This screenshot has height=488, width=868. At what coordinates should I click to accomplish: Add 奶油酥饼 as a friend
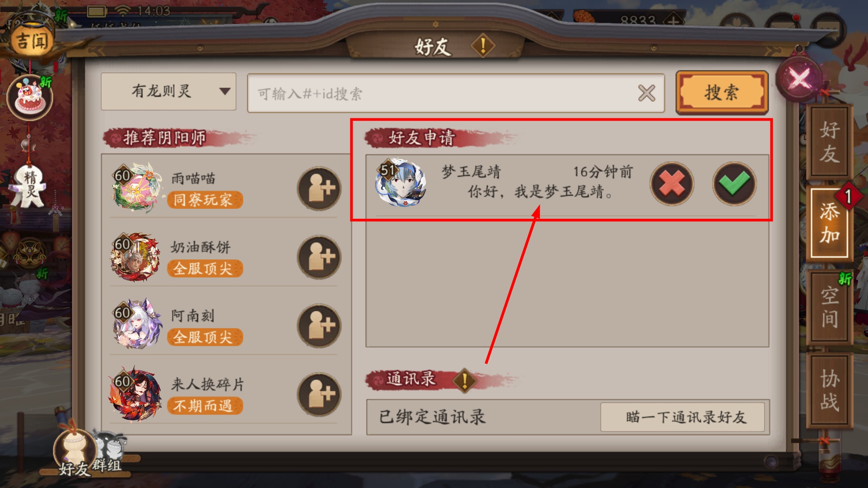pos(319,257)
